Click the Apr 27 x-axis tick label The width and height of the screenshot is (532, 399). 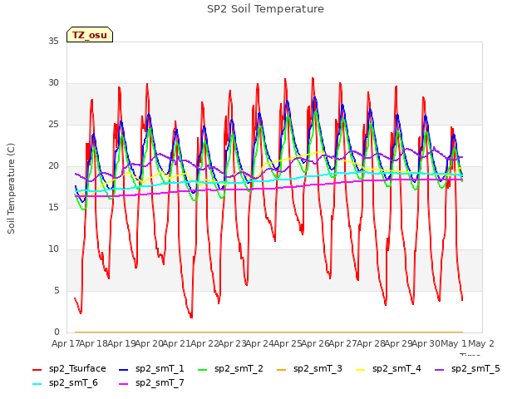coord(342,343)
